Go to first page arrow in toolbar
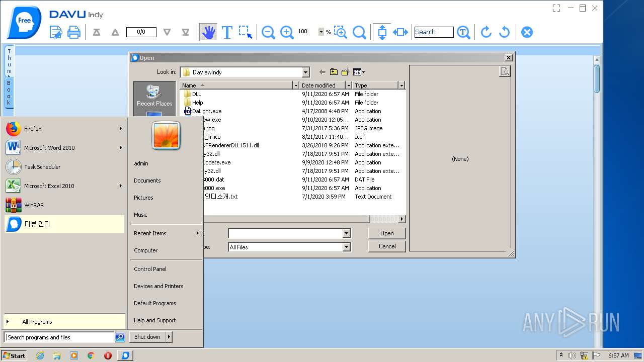 tap(97, 32)
